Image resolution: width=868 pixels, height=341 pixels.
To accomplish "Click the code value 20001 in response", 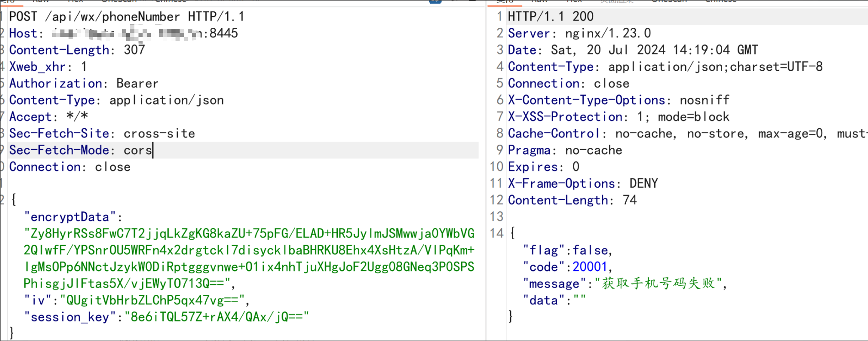I will click(590, 267).
